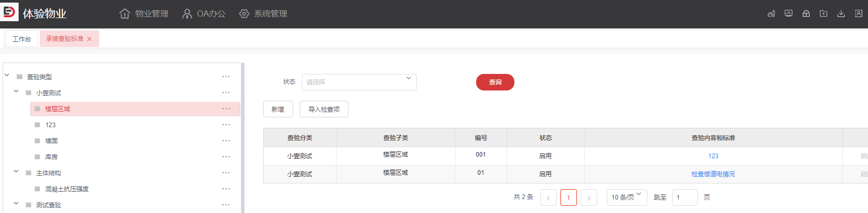The height and width of the screenshot is (213, 868).
Task: Open more options for 楼层区域 node
Action: coord(226,109)
